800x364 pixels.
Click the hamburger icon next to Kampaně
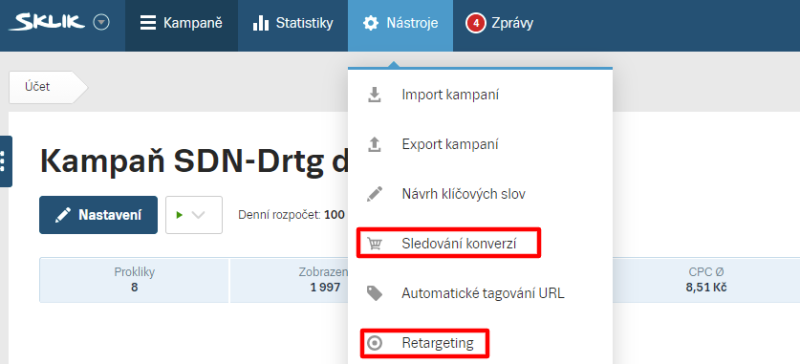(148, 23)
